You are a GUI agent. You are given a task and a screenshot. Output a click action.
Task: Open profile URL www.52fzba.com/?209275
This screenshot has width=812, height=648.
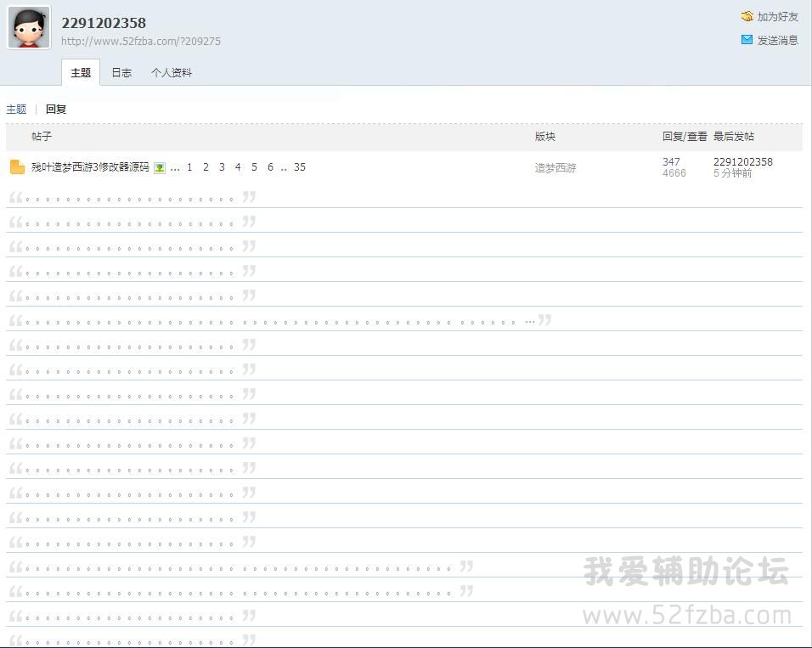pos(141,41)
